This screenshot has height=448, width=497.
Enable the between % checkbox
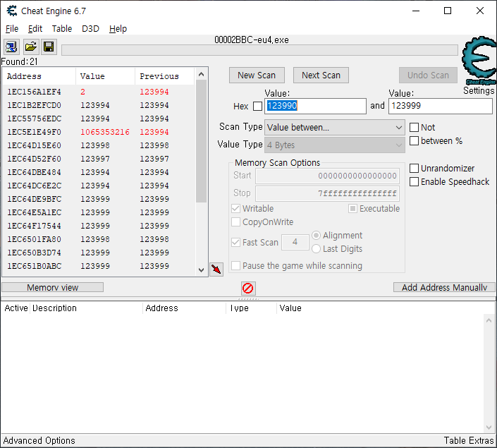pos(414,140)
